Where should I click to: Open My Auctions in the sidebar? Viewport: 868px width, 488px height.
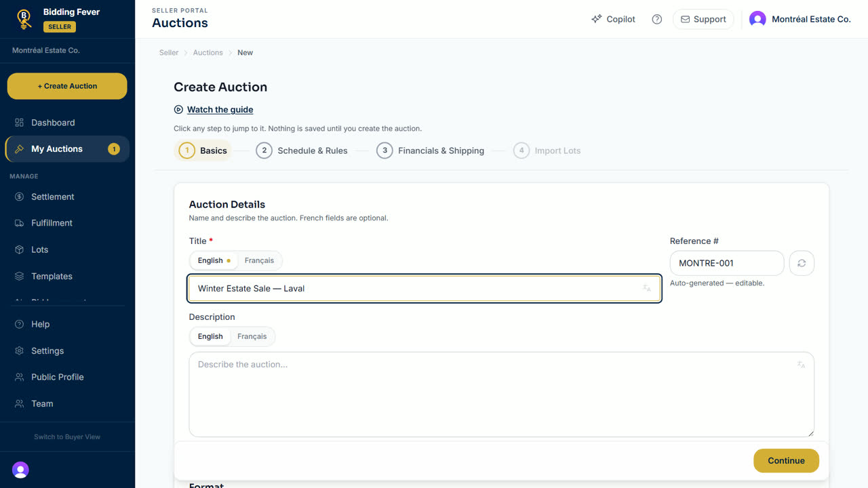click(67, 149)
